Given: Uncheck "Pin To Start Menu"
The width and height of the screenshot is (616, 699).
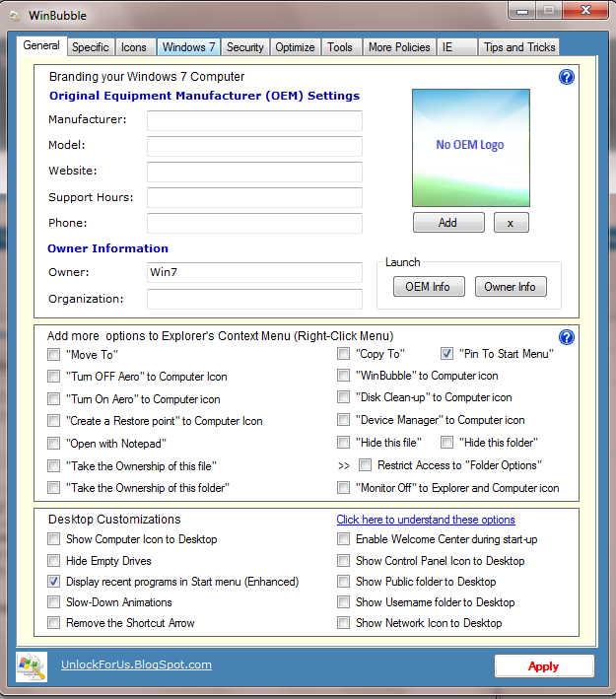Looking at the screenshot, I should coord(446,354).
